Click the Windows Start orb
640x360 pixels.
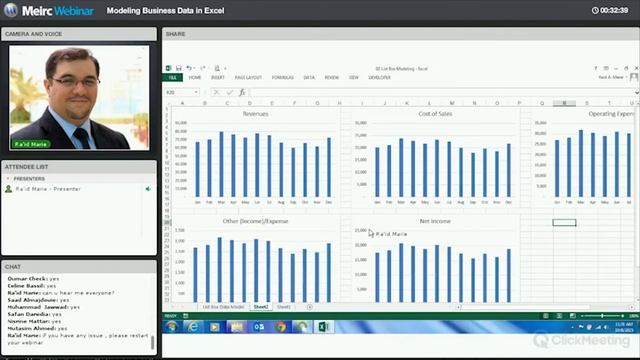[171, 327]
